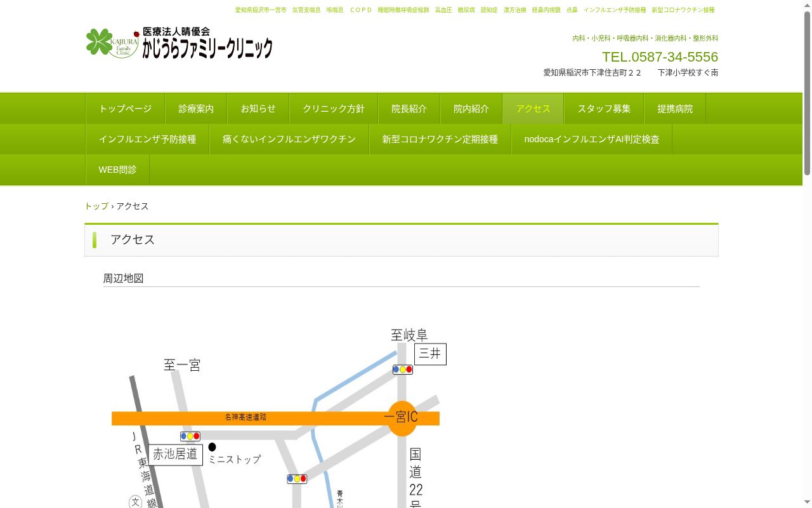This screenshot has height=508, width=812.
Task: Open 痛くないインフルエンザワクチン menu item
Action: 289,139
